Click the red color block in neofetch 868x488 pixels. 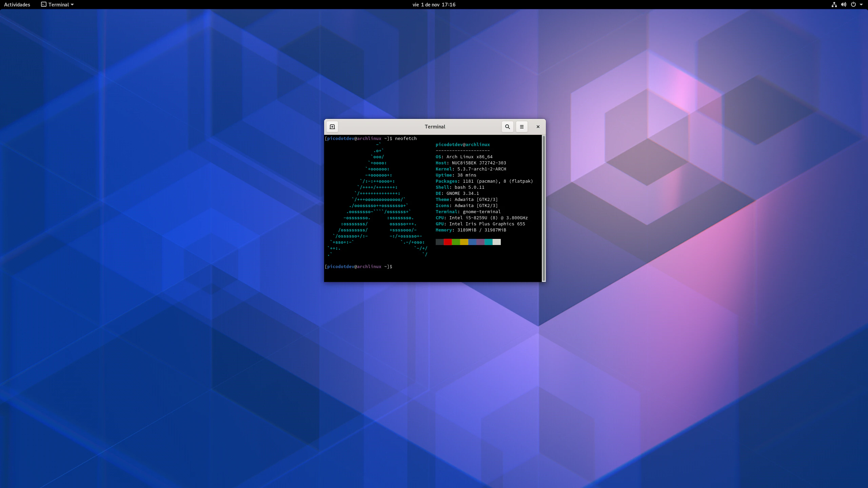tap(448, 242)
